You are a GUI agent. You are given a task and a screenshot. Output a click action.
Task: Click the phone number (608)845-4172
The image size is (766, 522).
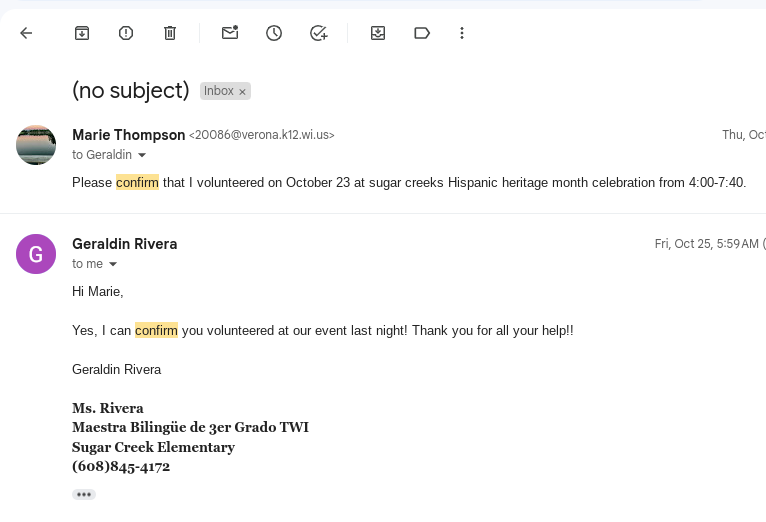(x=121, y=466)
